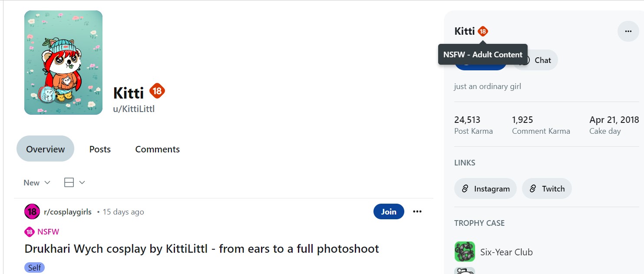Open the Comments tab
This screenshot has width=644, height=274.
click(x=157, y=149)
